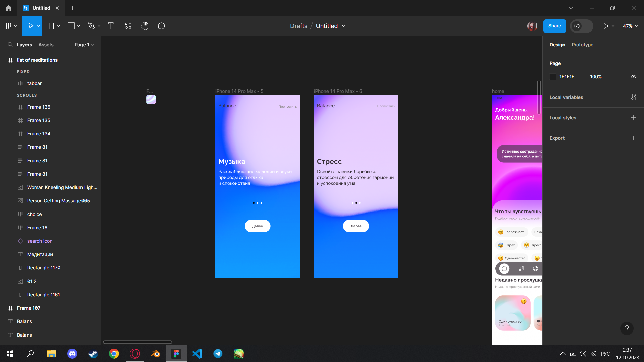Select the tabbar layer

[50, 83]
